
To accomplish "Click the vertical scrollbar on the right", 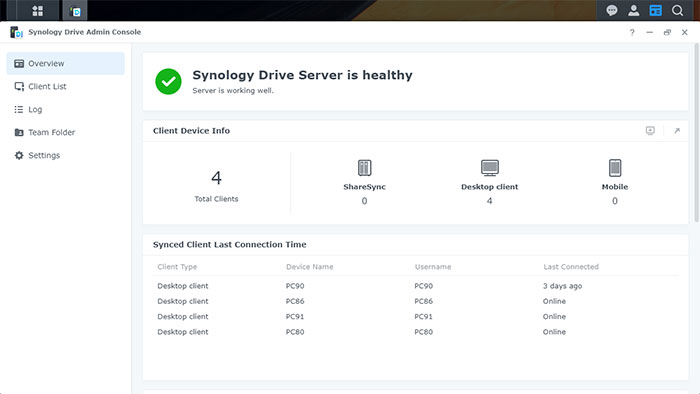I will tap(696, 133).
